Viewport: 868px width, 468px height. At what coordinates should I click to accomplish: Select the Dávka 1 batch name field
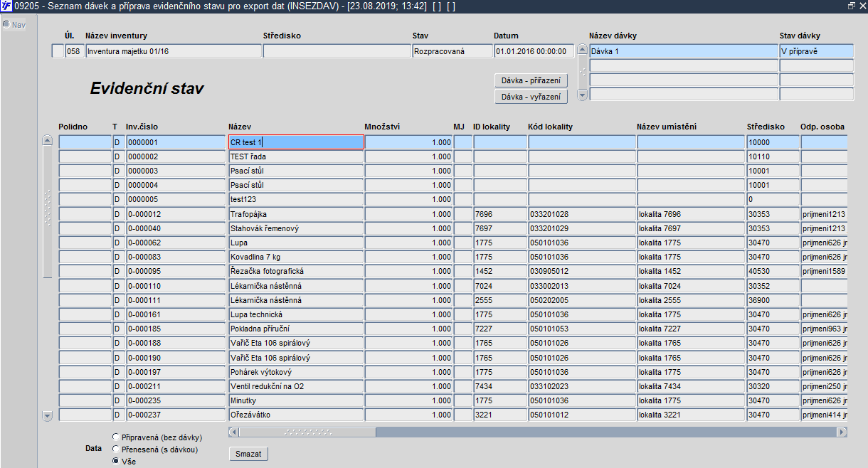coord(684,51)
